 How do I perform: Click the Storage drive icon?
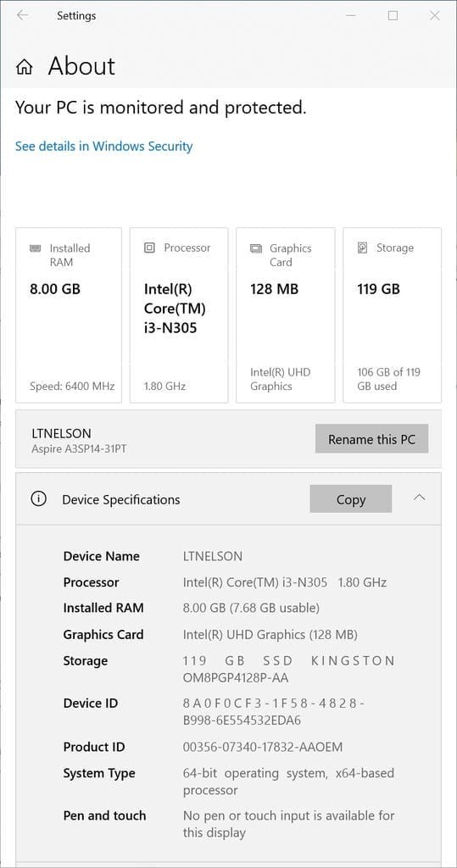[x=362, y=248]
